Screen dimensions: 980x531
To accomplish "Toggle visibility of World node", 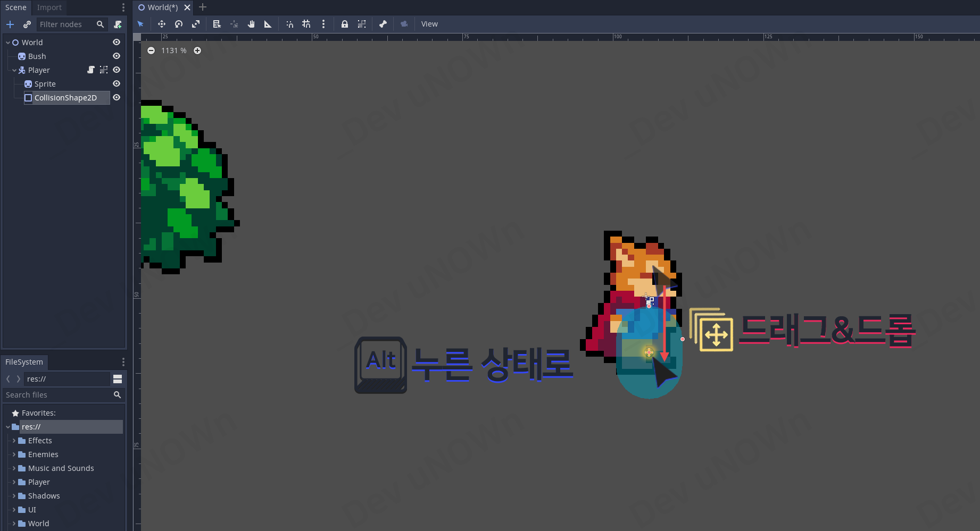I will point(117,43).
